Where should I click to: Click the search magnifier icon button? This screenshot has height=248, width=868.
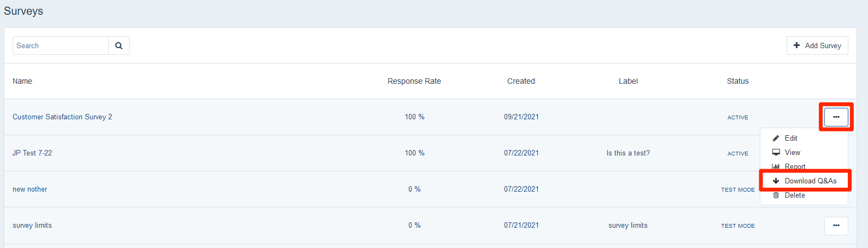click(119, 46)
